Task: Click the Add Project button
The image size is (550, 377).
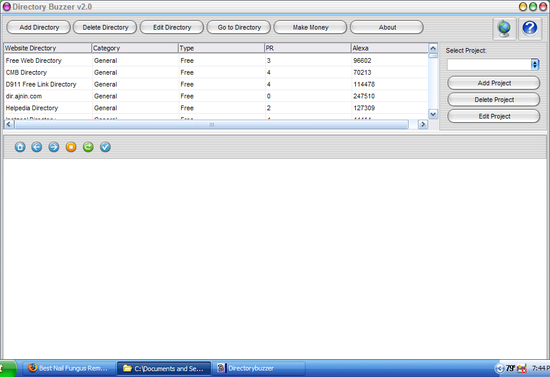Action: (x=494, y=83)
